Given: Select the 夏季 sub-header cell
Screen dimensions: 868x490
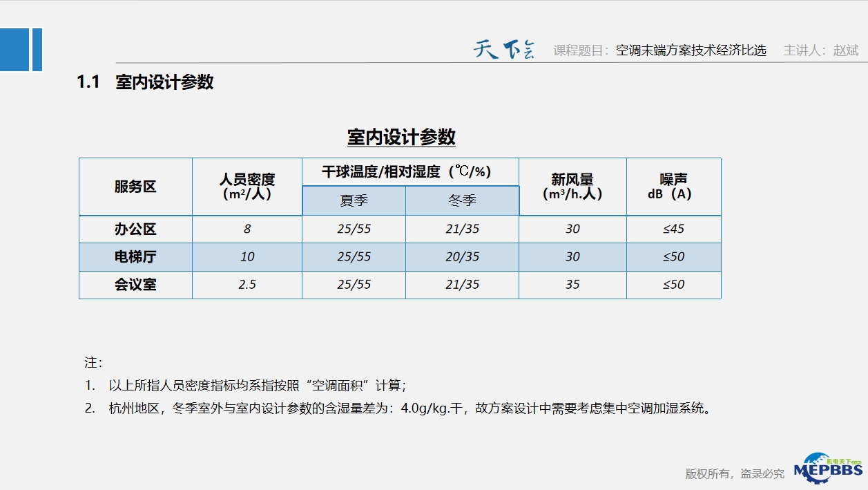Looking at the screenshot, I should 354,201.
